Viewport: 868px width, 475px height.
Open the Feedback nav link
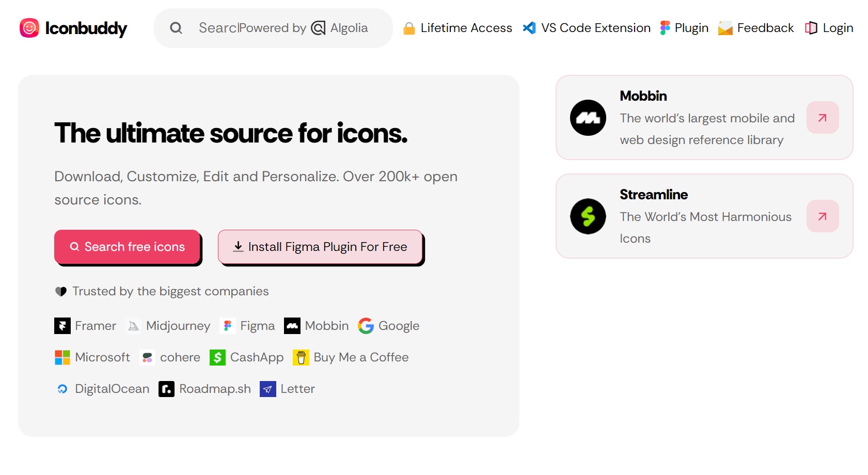tap(756, 28)
